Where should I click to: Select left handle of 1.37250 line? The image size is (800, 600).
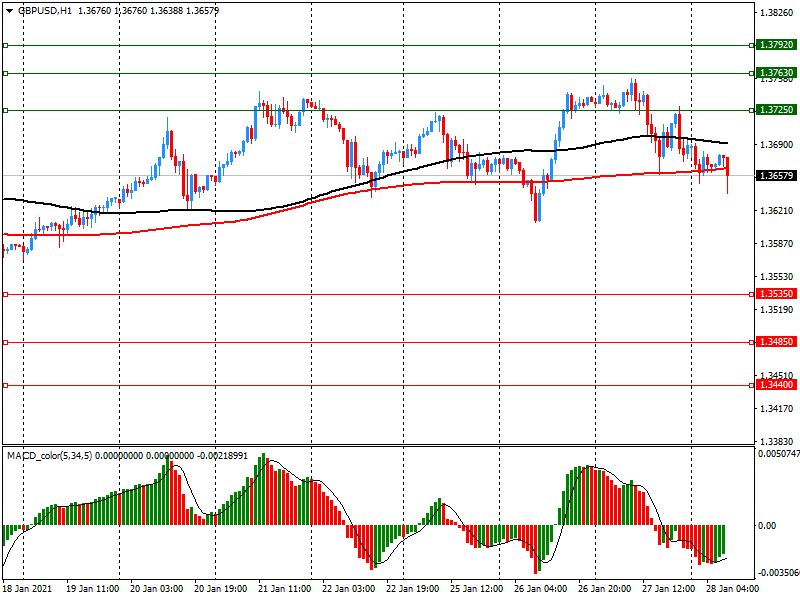pos(6,110)
